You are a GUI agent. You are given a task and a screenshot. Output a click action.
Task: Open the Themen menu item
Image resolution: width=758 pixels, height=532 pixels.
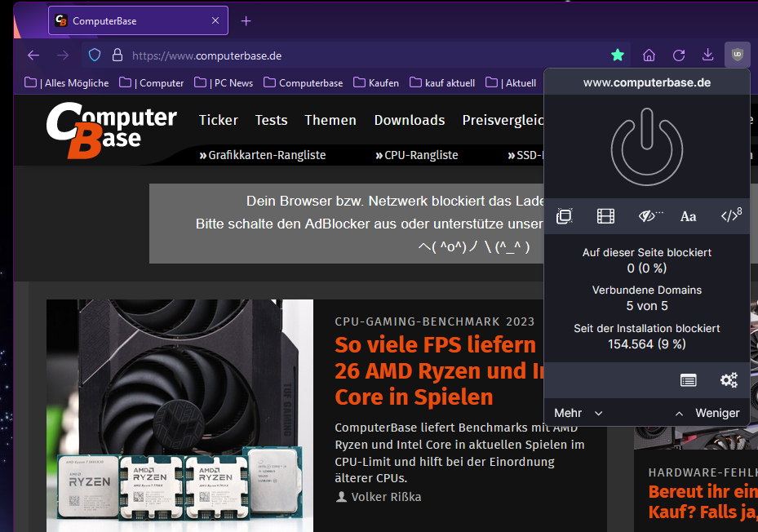(x=330, y=120)
